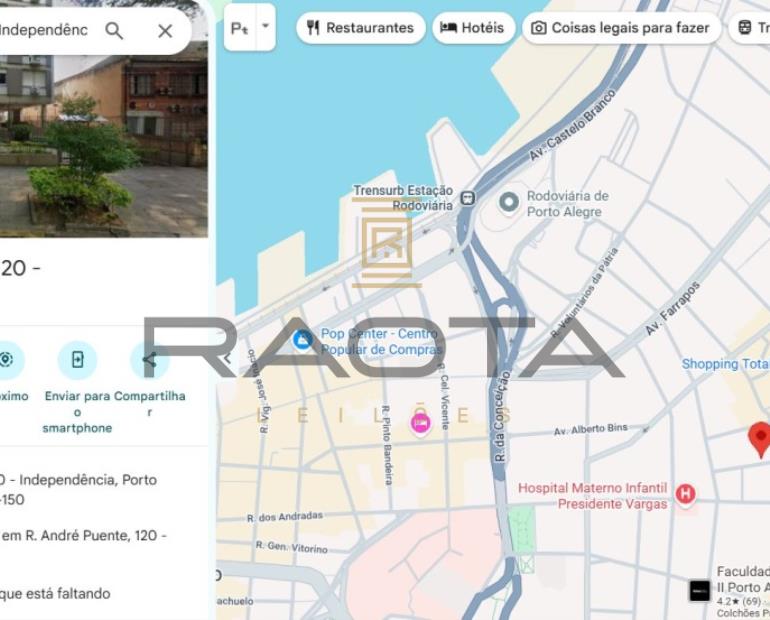Click into the Independênc search field
This screenshot has height=620, width=770.
pos(44,30)
